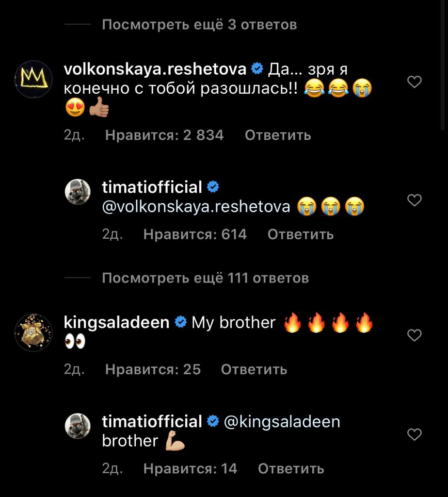
Task: Tap "Ответить" under timatiofficial's "brother" reply
Action: [x=291, y=468]
